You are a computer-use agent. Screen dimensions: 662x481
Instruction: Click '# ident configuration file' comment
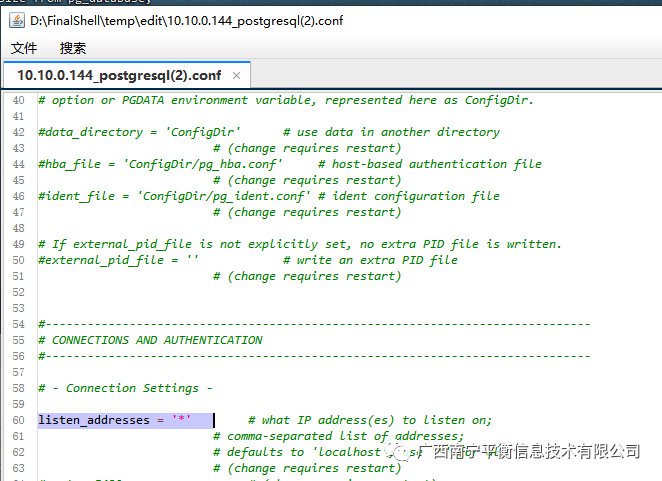tap(409, 196)
